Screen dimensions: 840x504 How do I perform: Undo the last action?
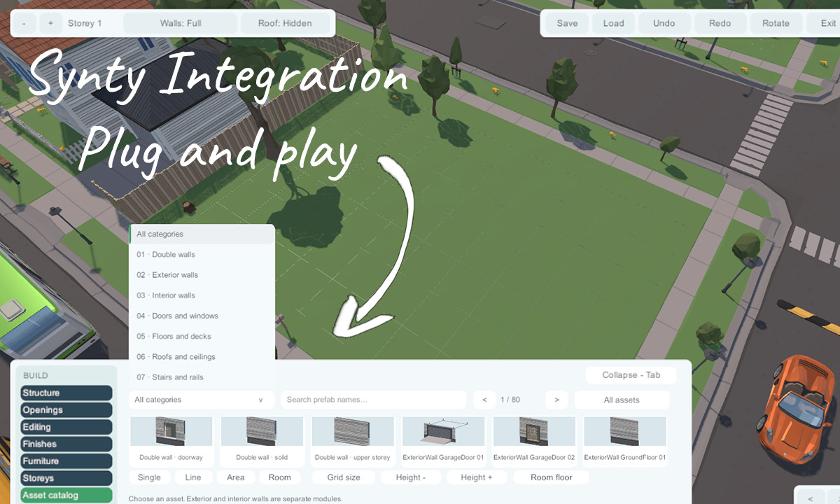[x=664, y=23]
